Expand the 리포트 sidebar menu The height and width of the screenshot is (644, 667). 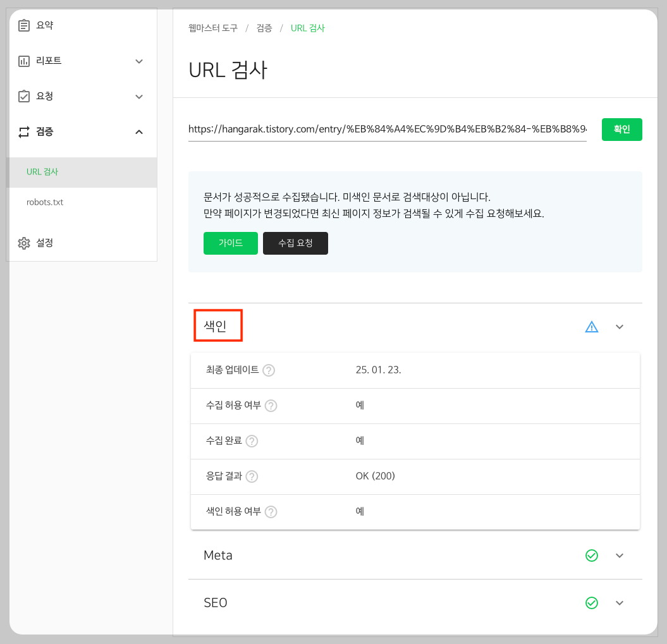click(x=138, y=61)
